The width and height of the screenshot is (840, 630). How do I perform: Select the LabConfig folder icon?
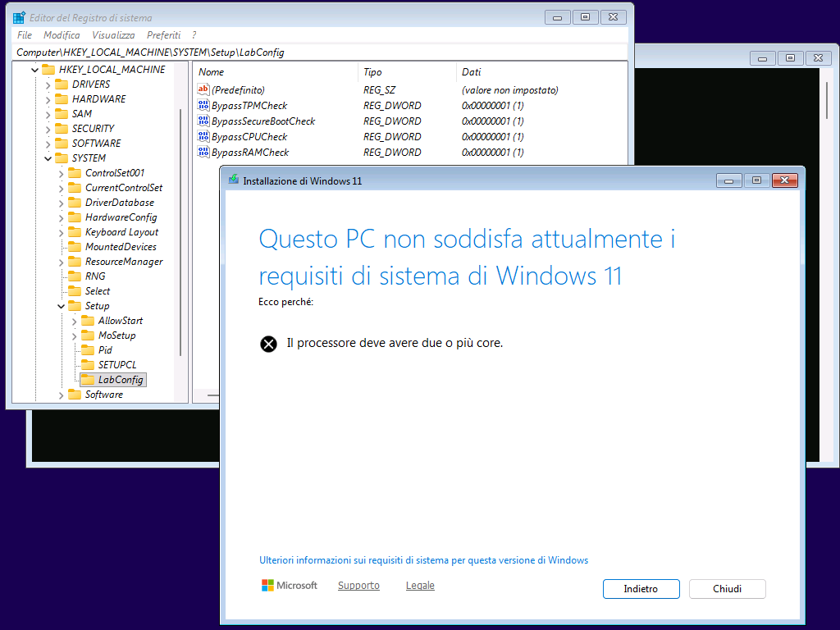pos(87,380)
